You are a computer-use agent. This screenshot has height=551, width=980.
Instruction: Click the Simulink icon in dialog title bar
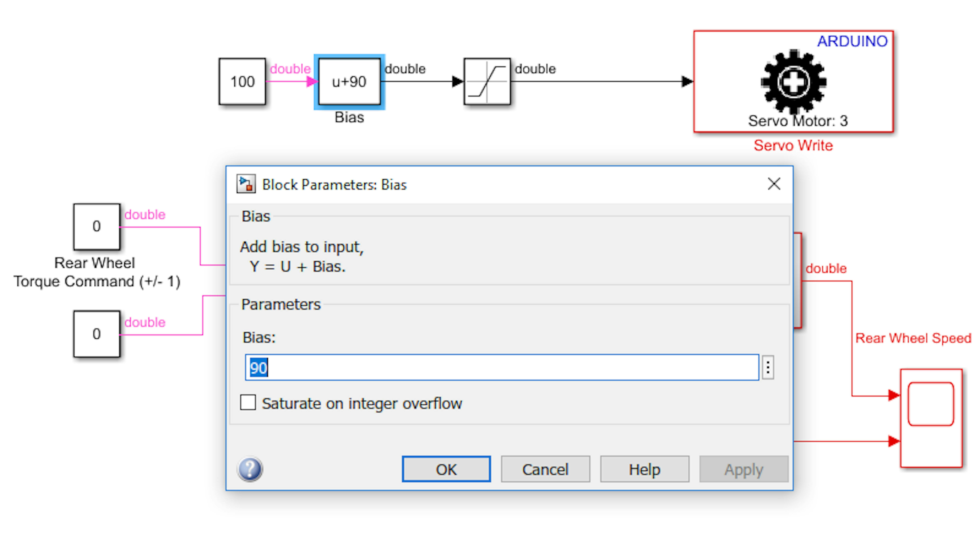click(x=246, y=184)
